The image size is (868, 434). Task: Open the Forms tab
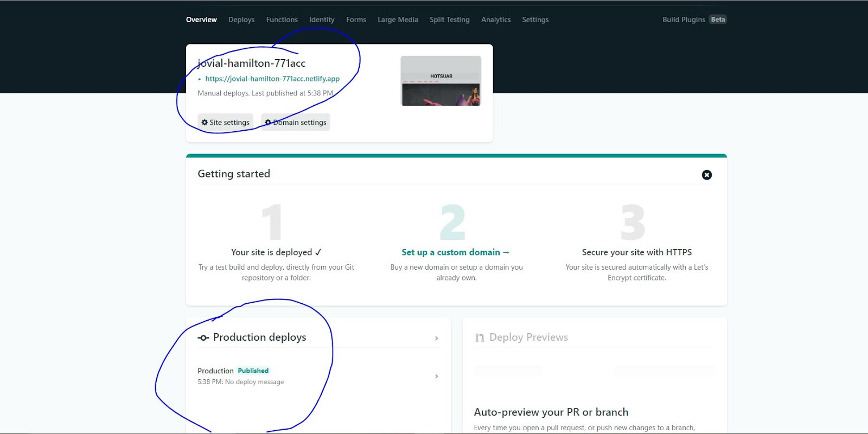(x=356, y=20)
